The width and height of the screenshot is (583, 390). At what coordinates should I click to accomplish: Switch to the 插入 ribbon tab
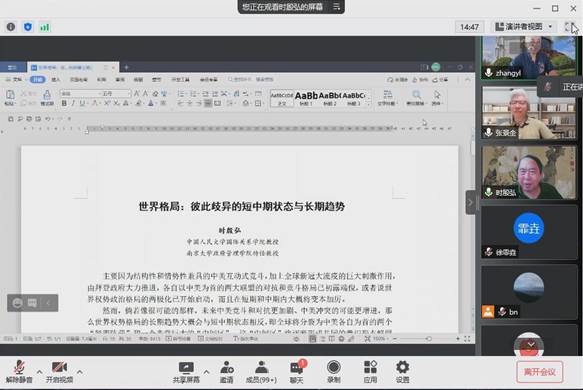coord(56,80)
